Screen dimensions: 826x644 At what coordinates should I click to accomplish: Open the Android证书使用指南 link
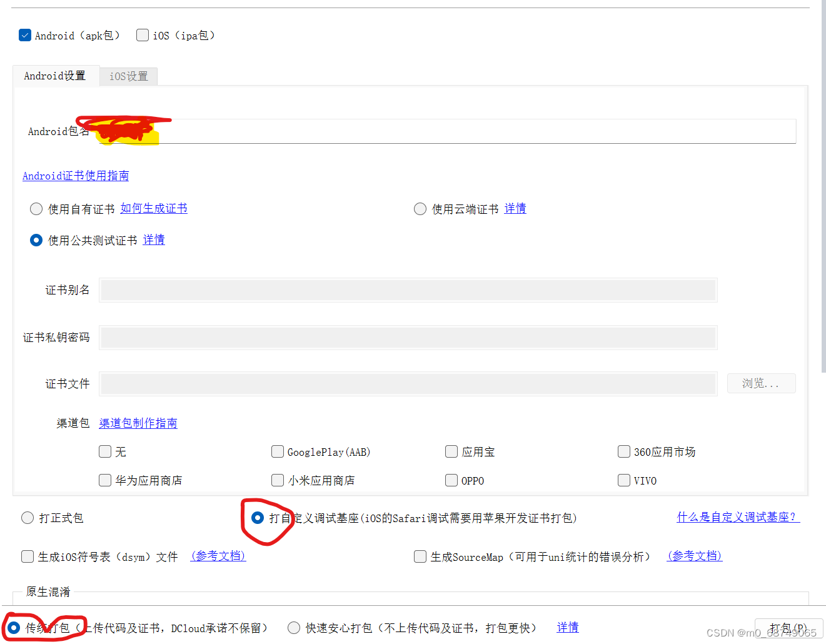tap(75, 176)
